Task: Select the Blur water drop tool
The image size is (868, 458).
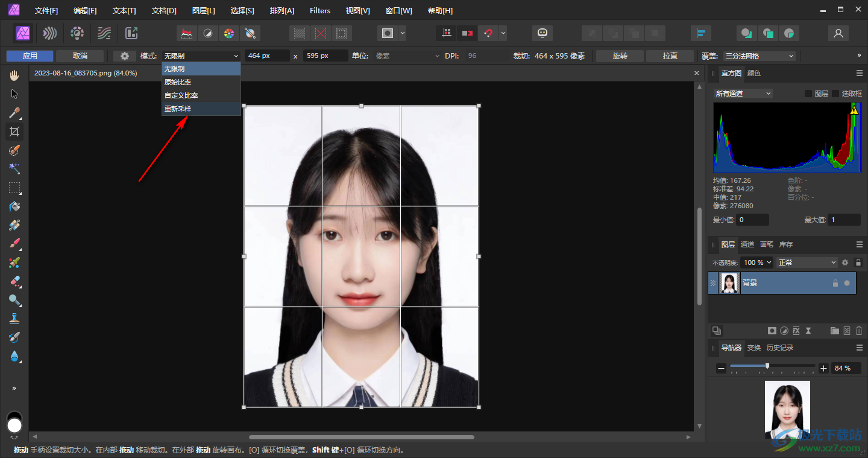Action: [x=14, y=356]
